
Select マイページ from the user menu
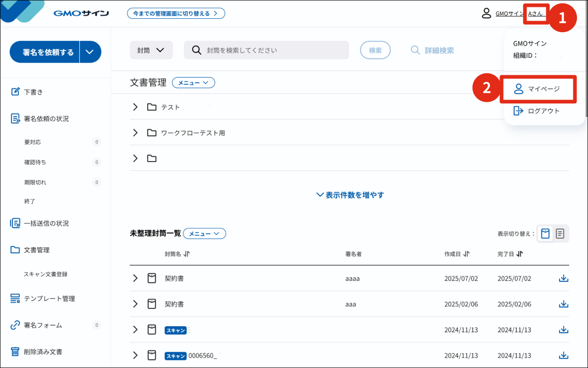coord(538,89)
